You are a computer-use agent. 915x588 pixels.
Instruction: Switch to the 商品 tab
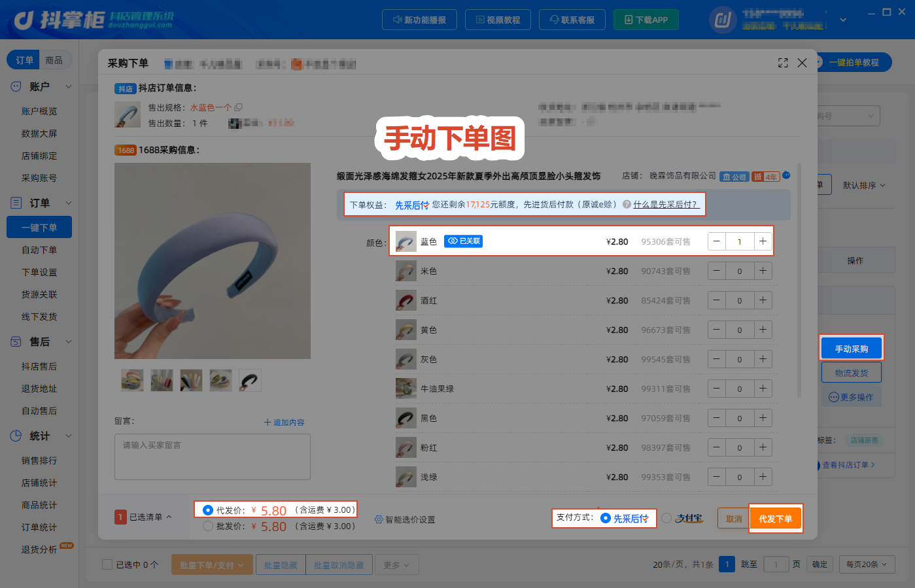coord(54,60)
